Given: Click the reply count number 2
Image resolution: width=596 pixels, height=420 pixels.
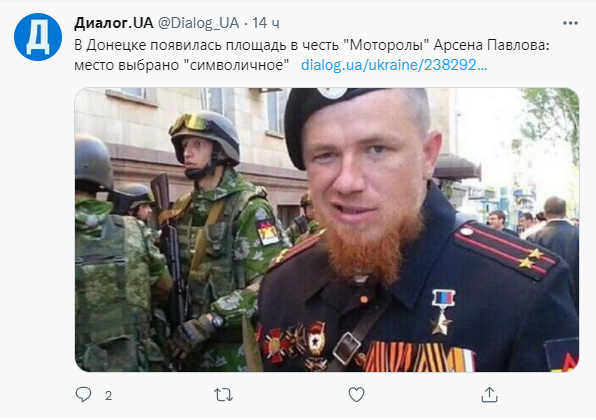Looking at the screenshot, I should (x=108, y=396).
